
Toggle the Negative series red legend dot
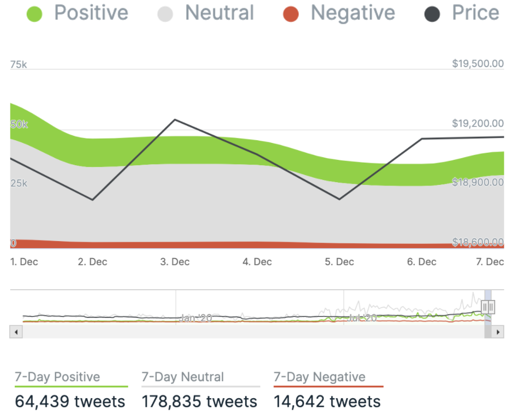[x=291, y=14]
